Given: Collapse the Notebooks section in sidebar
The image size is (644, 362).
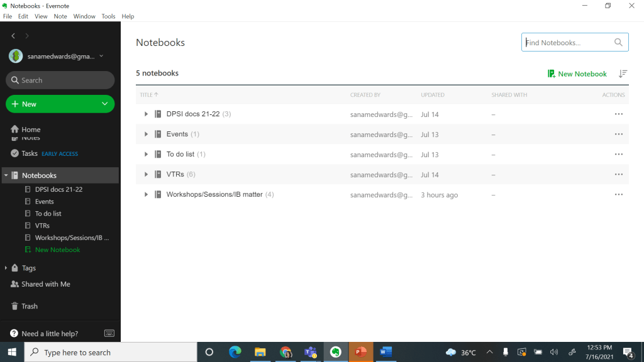Looking at the screenshot, I should [6, 175].
